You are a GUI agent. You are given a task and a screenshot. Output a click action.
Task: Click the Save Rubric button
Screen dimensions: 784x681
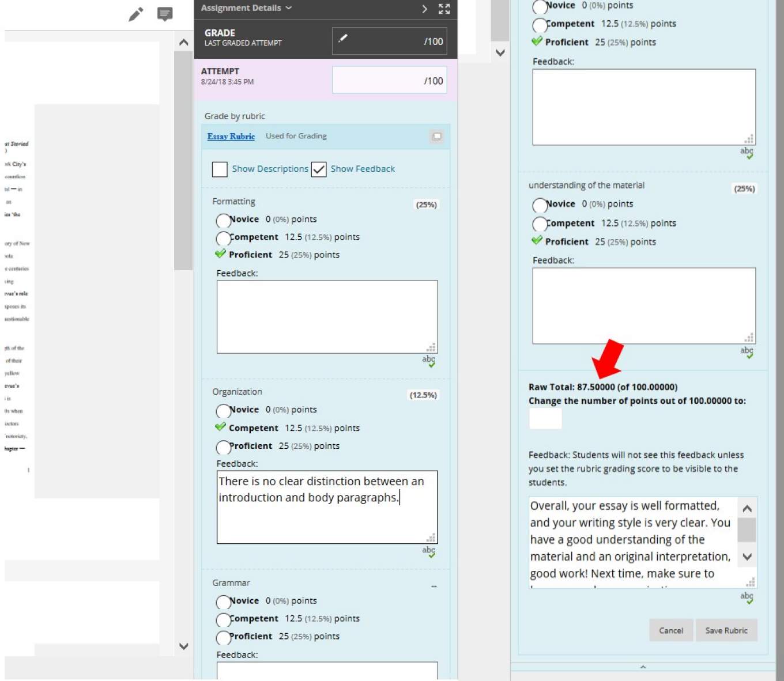[726, 630]
